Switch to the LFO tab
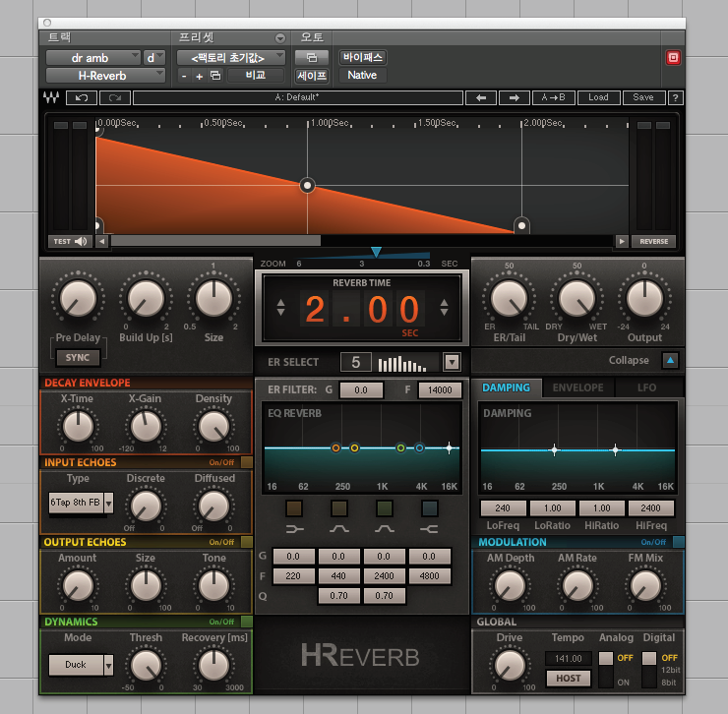This screenshot has width=728, height=714. point(646,387)
